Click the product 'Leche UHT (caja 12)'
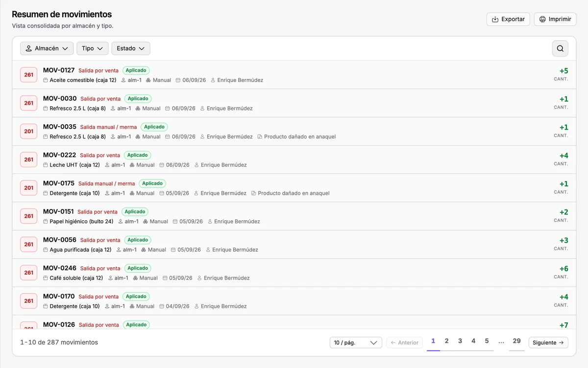The image size is (588, 368). (74, 165)
